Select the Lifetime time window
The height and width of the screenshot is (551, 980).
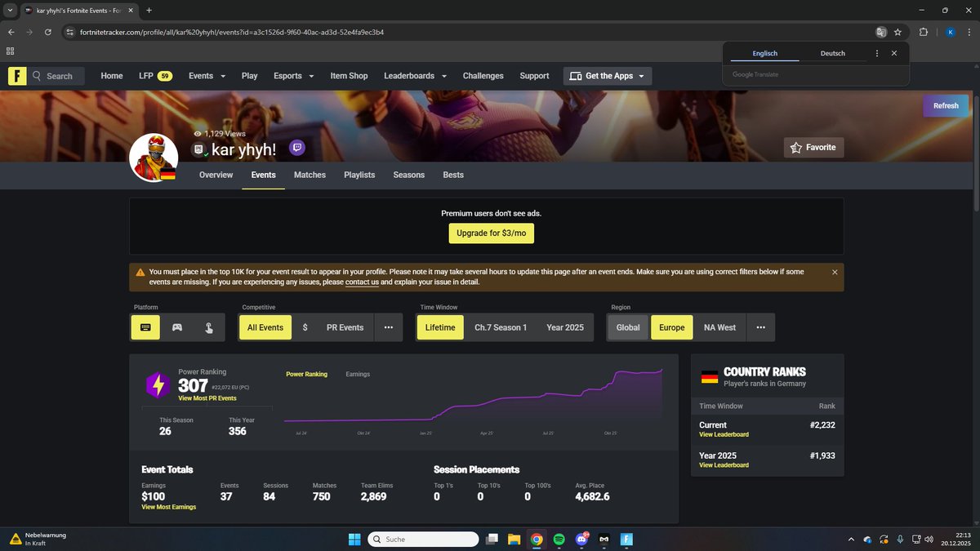click(x=440, y=327)
